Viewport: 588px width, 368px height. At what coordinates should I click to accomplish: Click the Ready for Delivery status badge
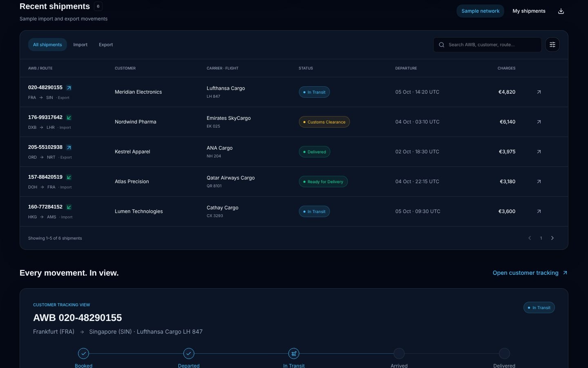pos(323,182)
